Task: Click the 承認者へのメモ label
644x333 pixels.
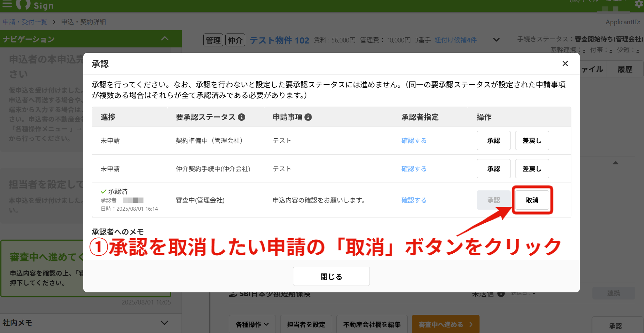Action: 118,232
